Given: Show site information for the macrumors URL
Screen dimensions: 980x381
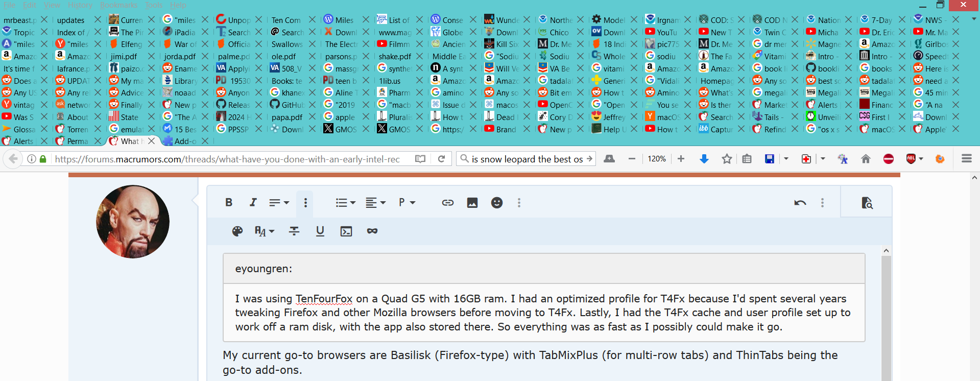Looking at the screenshot, I should coord(32,159).
